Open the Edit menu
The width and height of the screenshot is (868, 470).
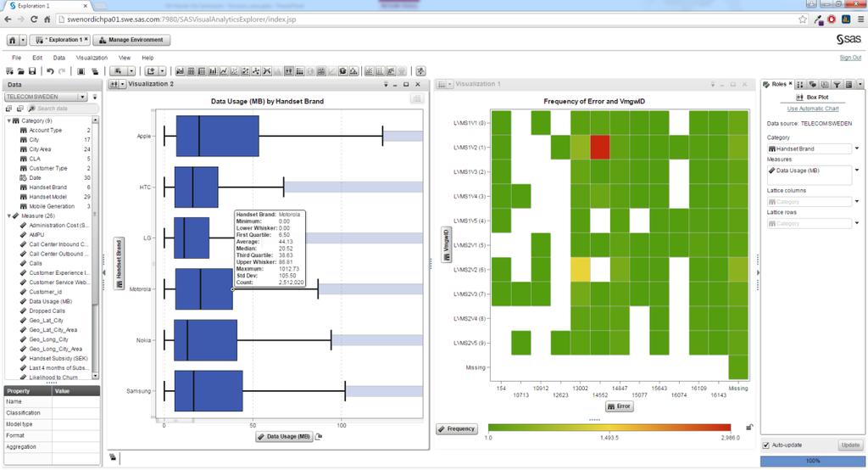(37, 58)
